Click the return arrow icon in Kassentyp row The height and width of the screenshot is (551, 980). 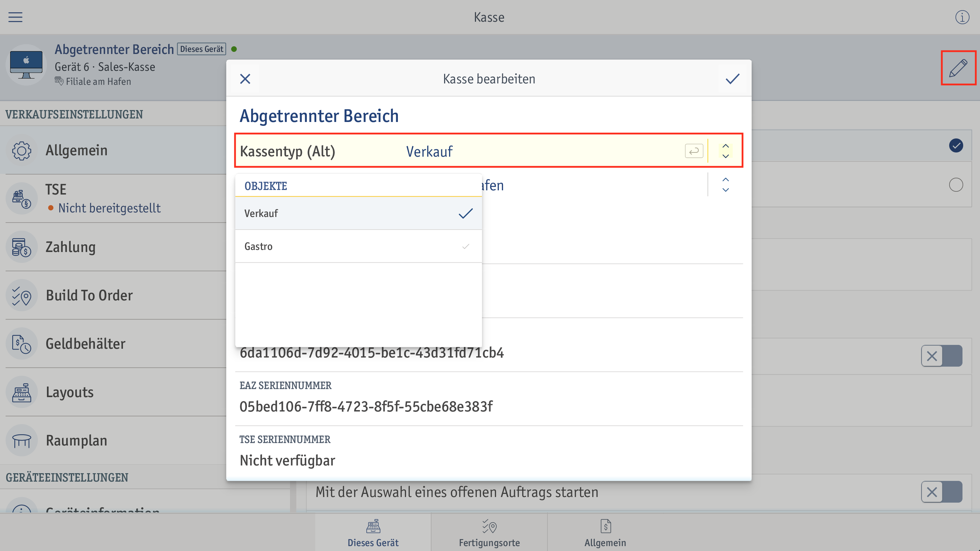click(694, 151)
